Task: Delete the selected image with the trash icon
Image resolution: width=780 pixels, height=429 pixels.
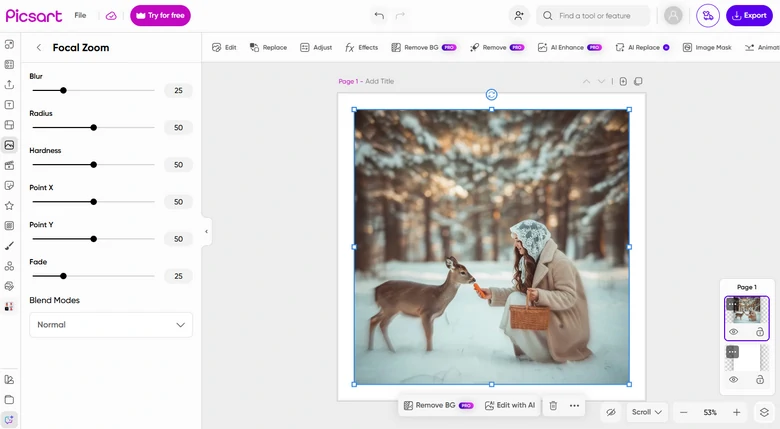Action: point(553,405)
